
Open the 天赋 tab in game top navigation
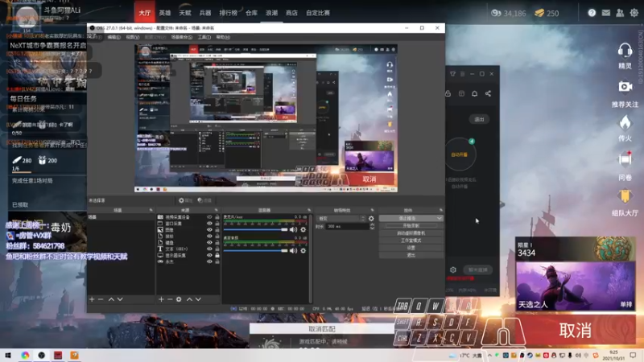tap(185, 13)
